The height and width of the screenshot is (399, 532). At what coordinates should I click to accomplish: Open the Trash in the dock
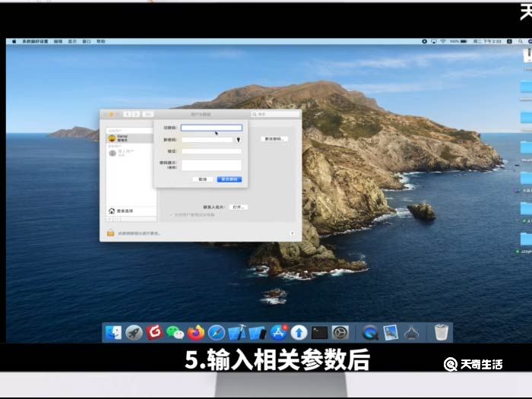coord(441,332)
